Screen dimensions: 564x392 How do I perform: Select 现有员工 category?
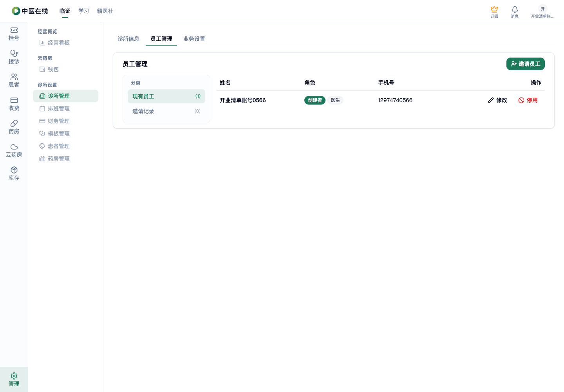coord(166,96)
